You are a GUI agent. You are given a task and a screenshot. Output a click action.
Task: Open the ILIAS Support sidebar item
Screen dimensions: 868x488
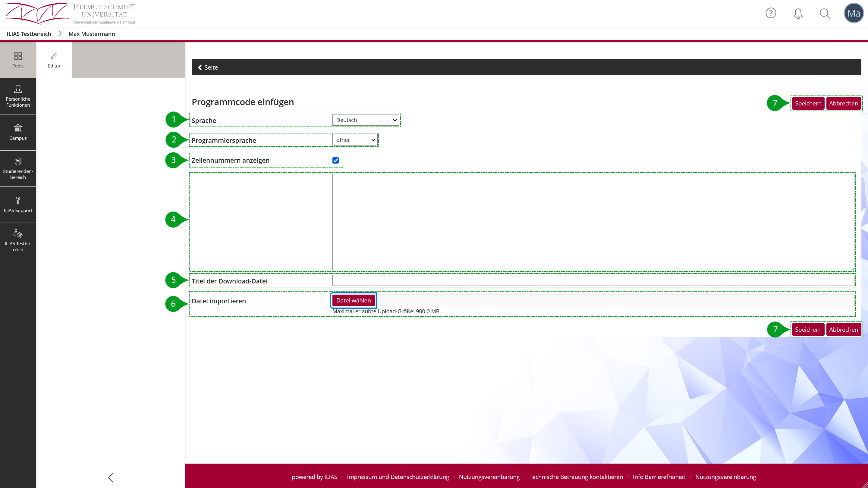tap(18, 205)
